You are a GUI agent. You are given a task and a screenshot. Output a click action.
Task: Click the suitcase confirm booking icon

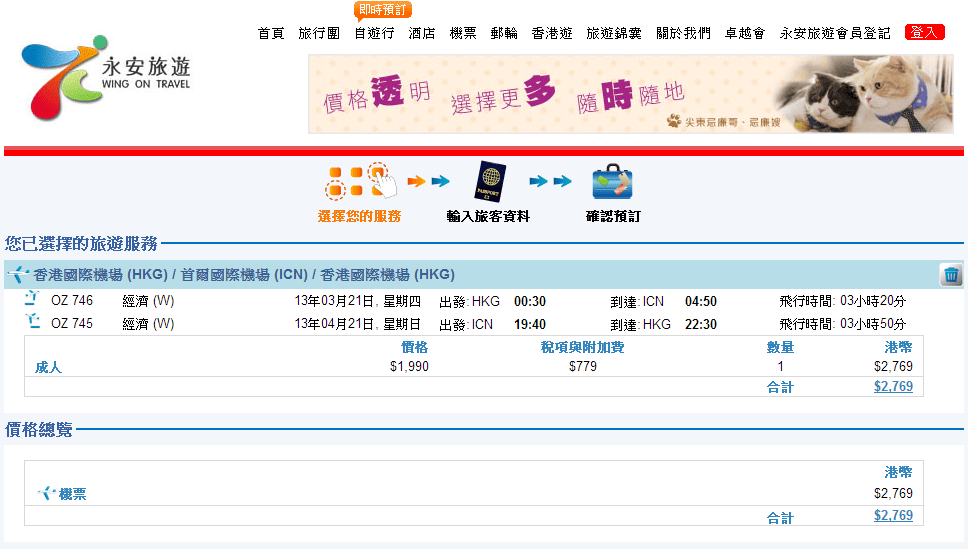click(x=611, y=182)
